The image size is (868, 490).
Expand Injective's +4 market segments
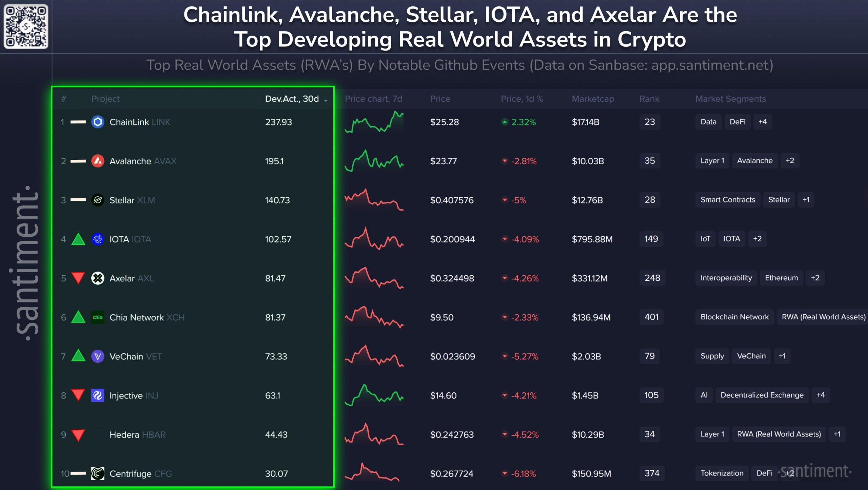click(821, 395)
